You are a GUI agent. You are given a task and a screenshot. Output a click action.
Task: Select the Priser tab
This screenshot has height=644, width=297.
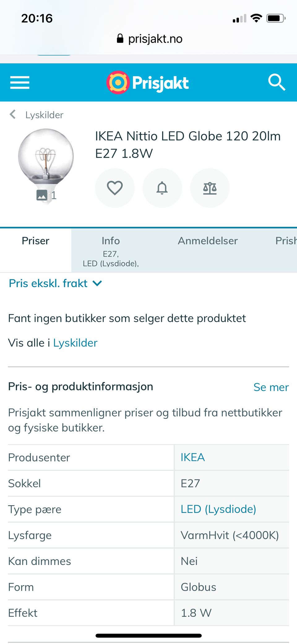36,241
